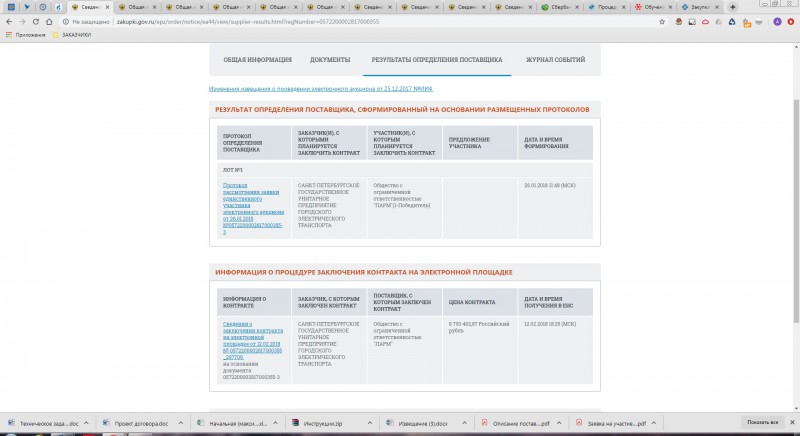Image resolution: width=800 pixels, height=436 pixels.
Task: Close the download bar with the X
Action: point(792,422)
